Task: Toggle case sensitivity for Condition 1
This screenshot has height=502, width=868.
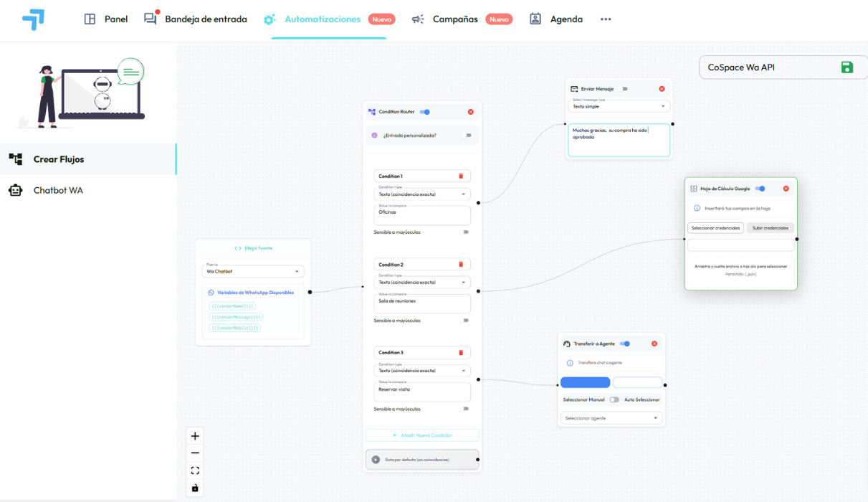Action: (x=465, y=232)
